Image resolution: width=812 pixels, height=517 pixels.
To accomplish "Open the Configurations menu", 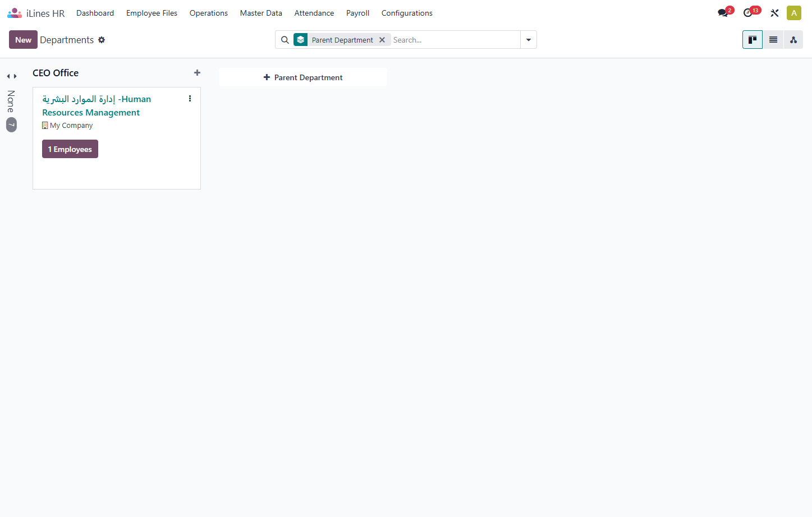I will 407,13.
